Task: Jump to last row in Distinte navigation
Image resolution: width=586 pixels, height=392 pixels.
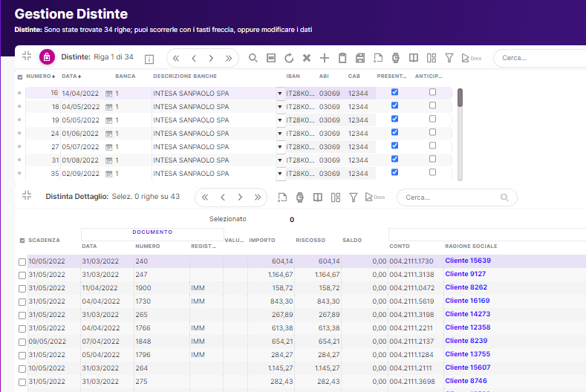Action: [229, 59]
